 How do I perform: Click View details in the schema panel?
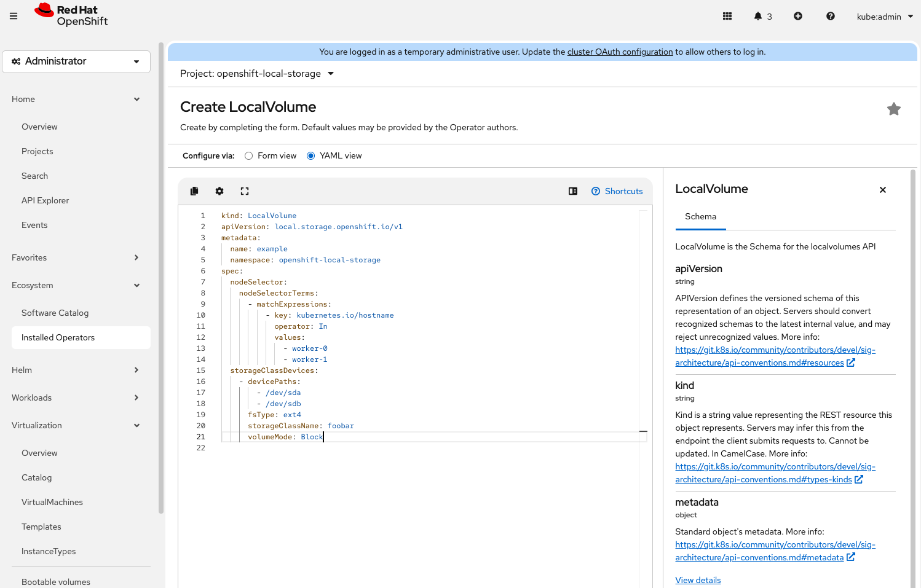tap(698, 580)
